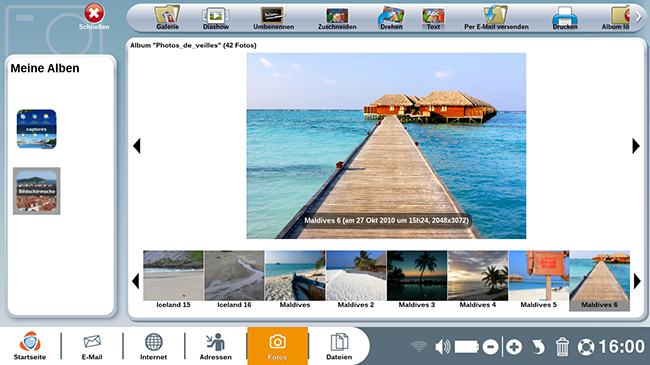Open the Dateien tab

(339, 346)
